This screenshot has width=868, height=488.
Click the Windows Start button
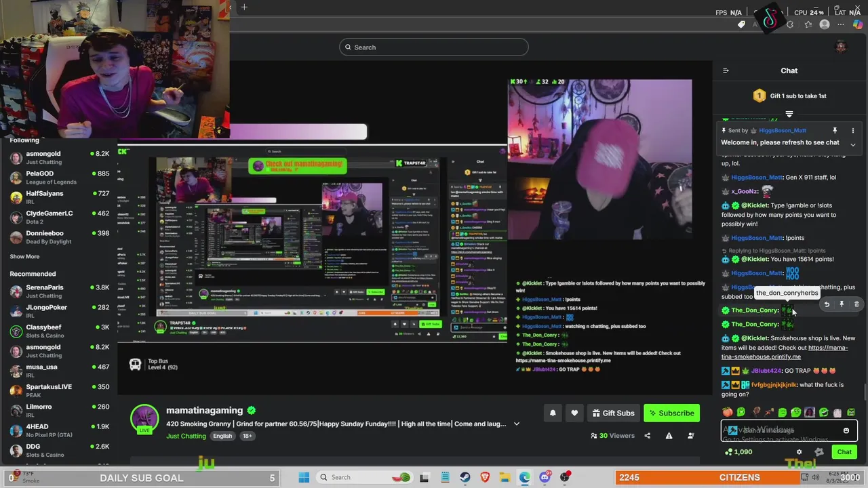click(303, 477)
